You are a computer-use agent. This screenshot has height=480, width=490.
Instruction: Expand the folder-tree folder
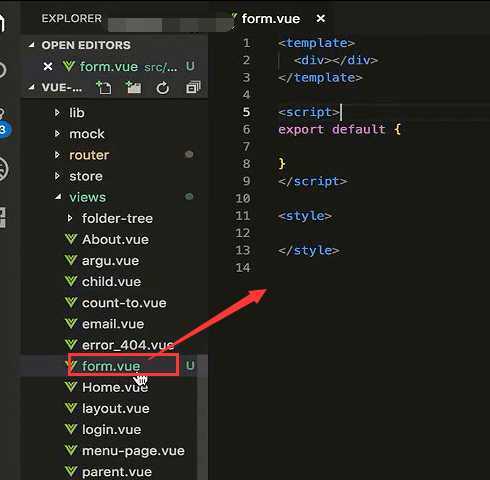[x=70, y=218]
